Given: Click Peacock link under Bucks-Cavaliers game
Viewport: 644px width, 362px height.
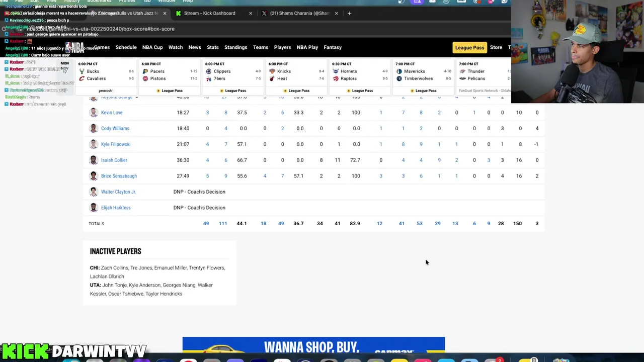Looking at the screenshot, I should pos(106,90).
